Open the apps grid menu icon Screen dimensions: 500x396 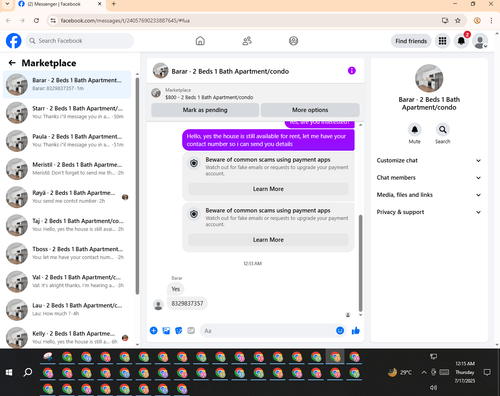click(442, 41)
